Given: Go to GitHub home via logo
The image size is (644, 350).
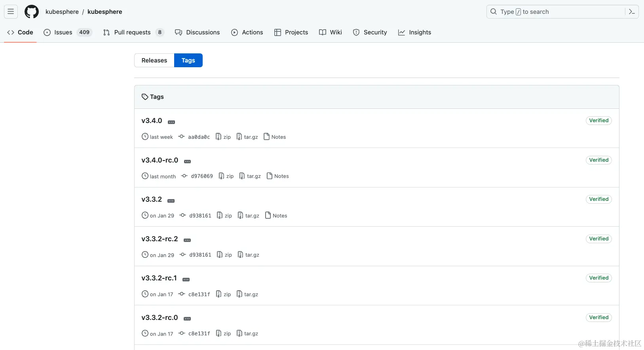Looking at the screenshot, I should (32, 12).
